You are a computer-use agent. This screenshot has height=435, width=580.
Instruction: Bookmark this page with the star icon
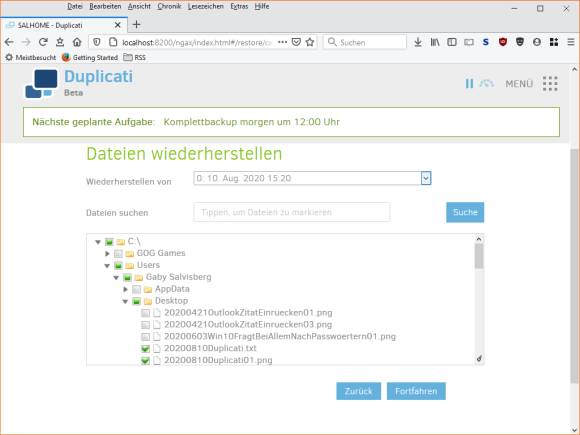pos(310,42)
